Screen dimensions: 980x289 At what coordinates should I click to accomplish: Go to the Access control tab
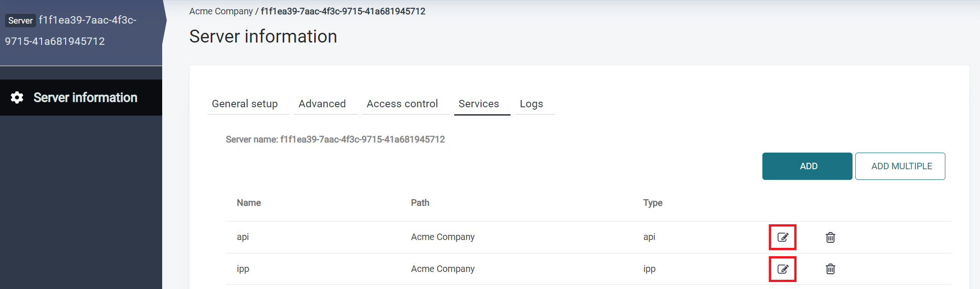point(402,104)
